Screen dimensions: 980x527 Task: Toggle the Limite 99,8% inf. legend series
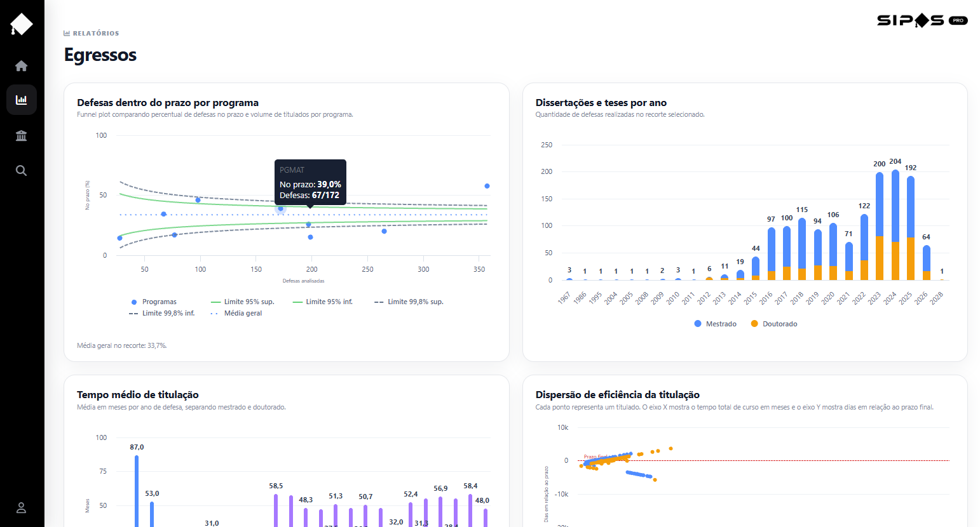162,313
